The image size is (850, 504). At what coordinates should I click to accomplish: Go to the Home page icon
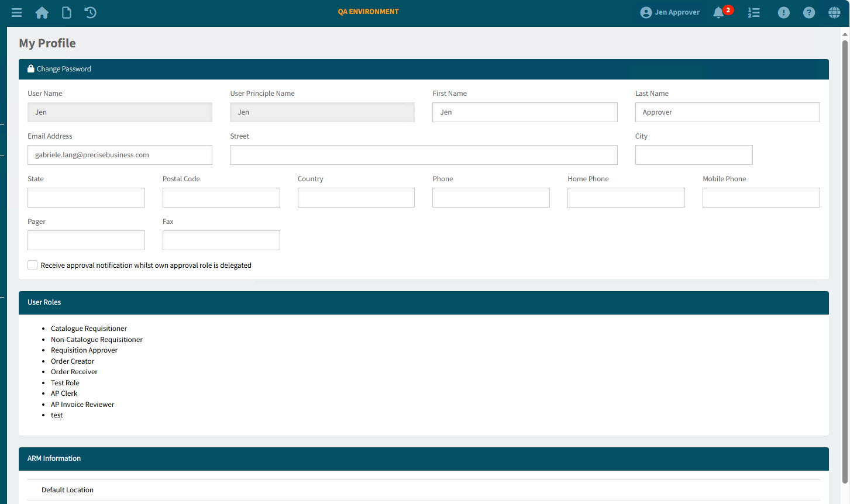42,12
